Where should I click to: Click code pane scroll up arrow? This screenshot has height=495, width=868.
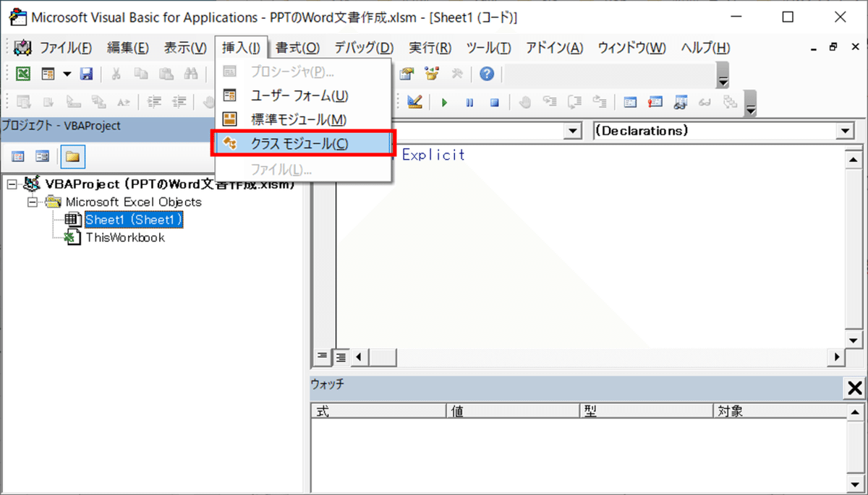point(854,160)
